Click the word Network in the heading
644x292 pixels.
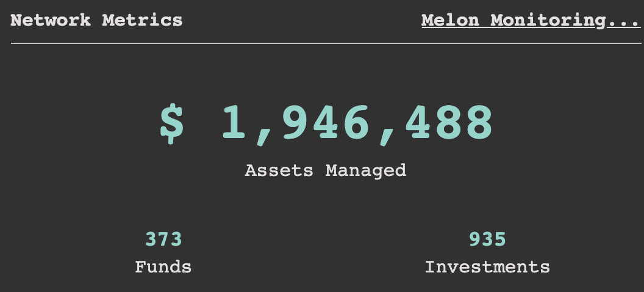[x=51, y=20]
